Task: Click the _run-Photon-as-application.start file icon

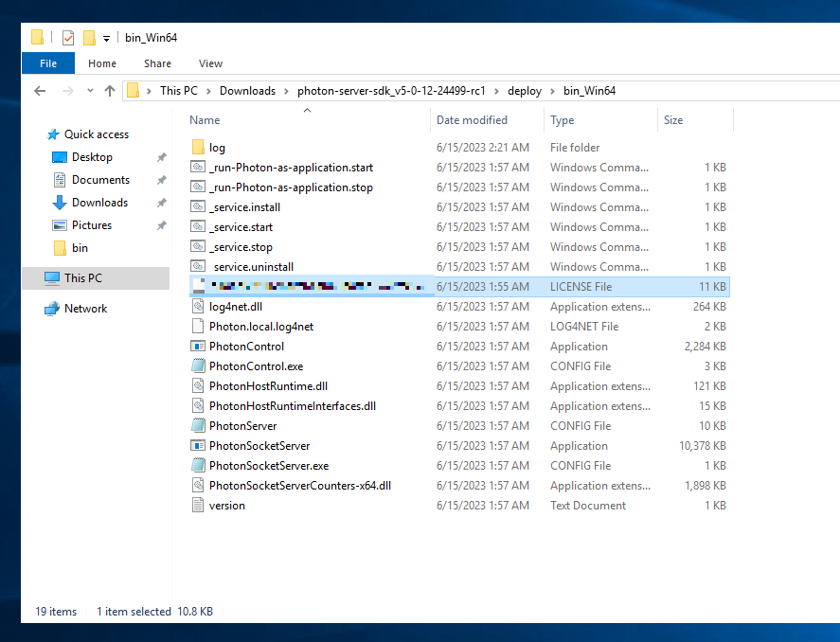Action: click(x=198, y=167)
